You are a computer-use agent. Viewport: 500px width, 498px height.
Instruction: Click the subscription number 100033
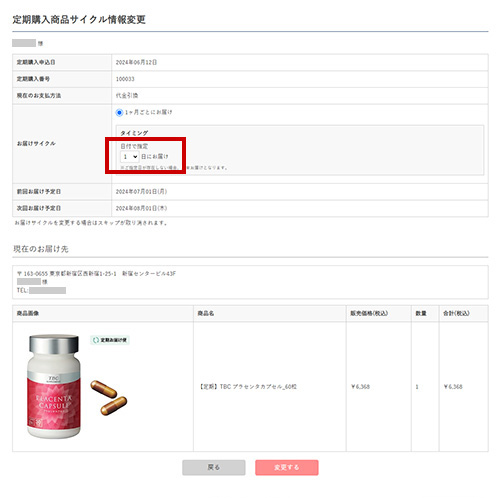click(x=125, y=79)
